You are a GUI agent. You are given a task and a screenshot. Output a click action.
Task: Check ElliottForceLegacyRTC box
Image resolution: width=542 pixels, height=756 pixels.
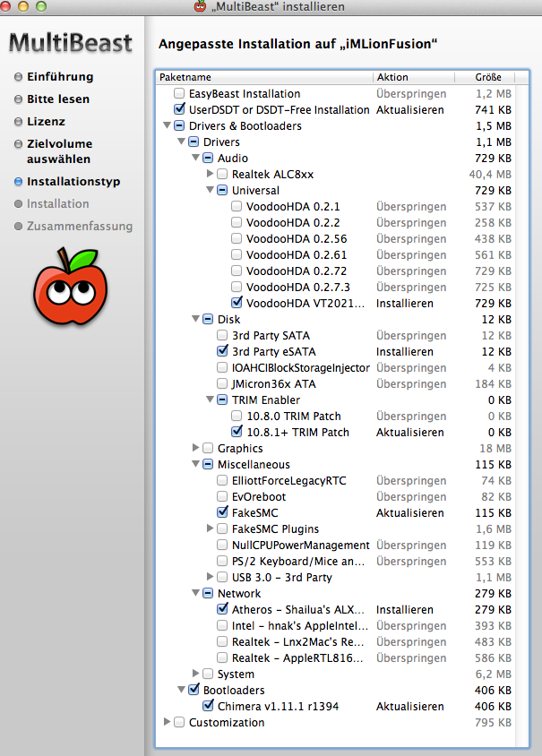[x=222, y=480]
